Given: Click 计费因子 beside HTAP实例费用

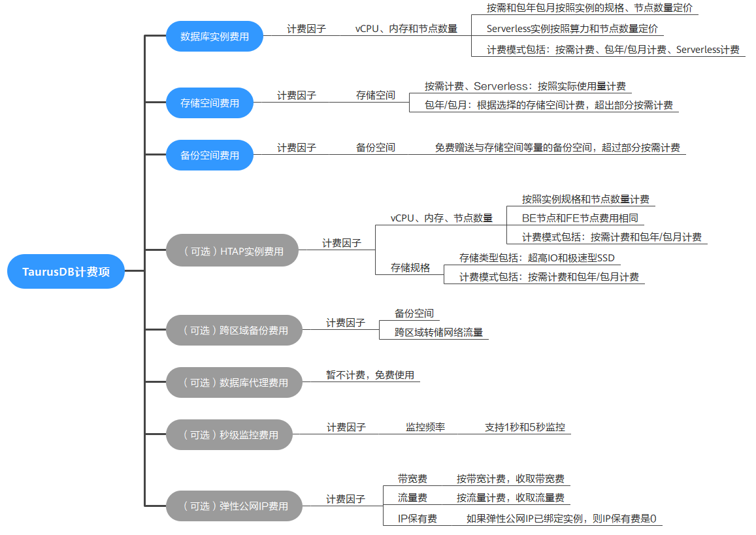Looking at the screenshot, I should point(342,243).
